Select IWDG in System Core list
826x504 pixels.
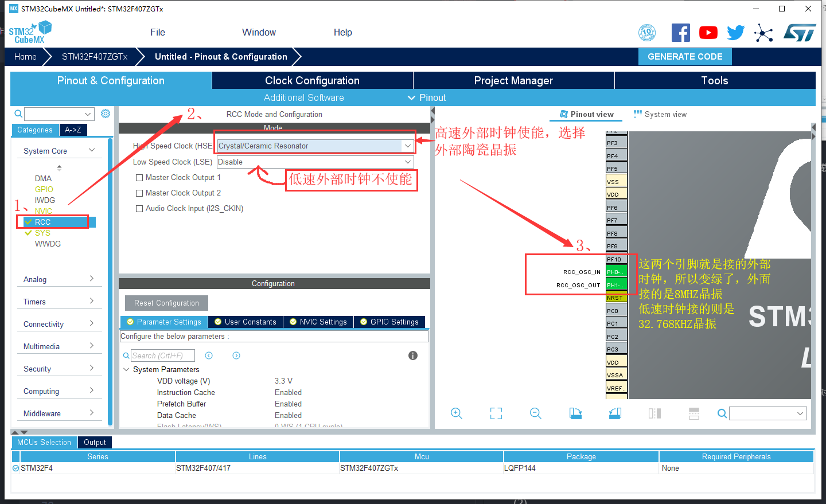pyautogui.click(x=45, y=201)
